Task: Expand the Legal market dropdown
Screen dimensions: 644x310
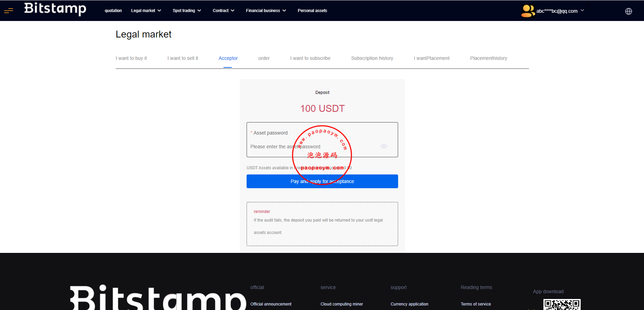Action: 146,11
